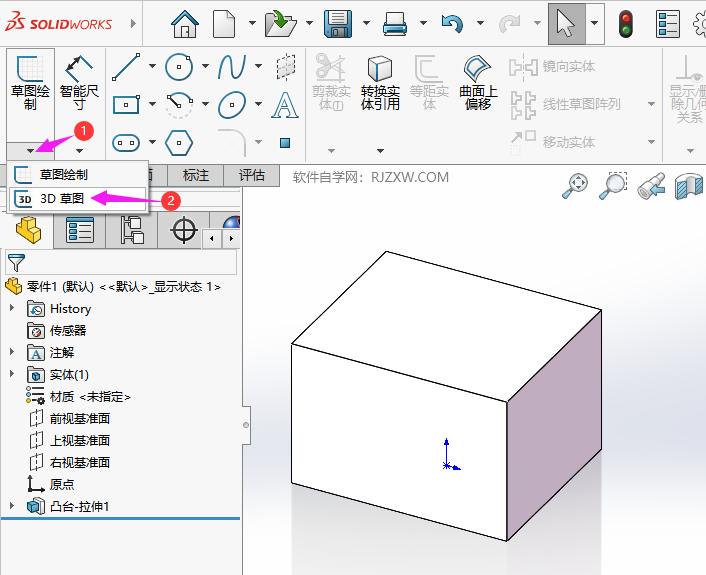Open the Save options dropdown arrow
Viewport: 706px width, 575px height.
367,23
